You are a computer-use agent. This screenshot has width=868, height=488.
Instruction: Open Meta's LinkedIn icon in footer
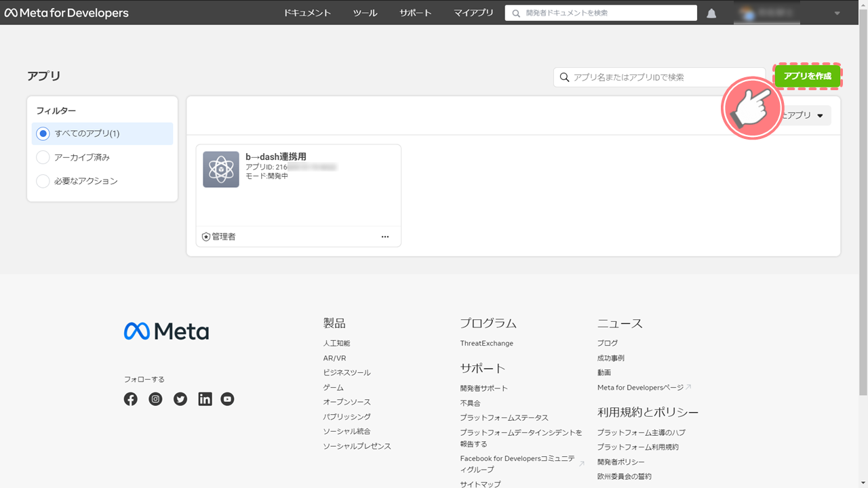[x=205, y=399]
